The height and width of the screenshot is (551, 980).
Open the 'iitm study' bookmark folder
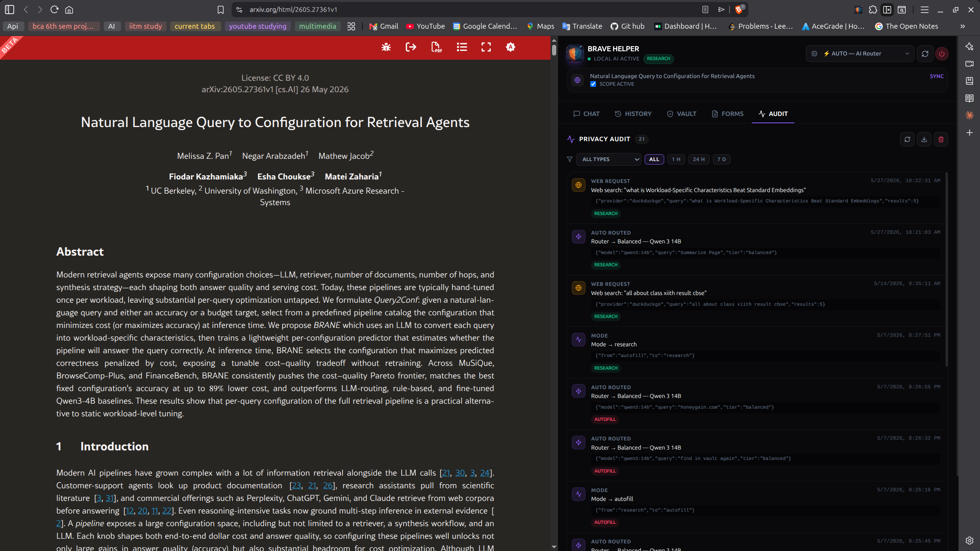click(x=145, y=26)
